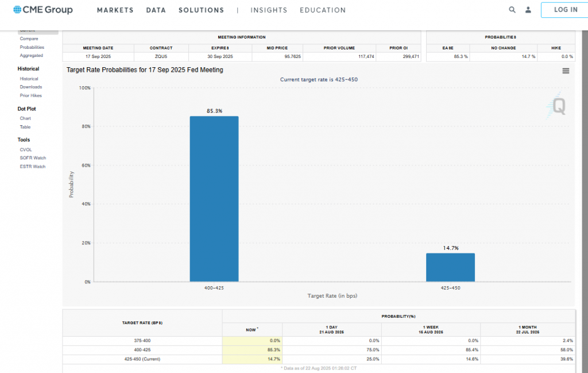The height and width of the screenshot is (373, 588).
Task: Select the Probabilities sidebar link
Action: click(x=32, y=47)
